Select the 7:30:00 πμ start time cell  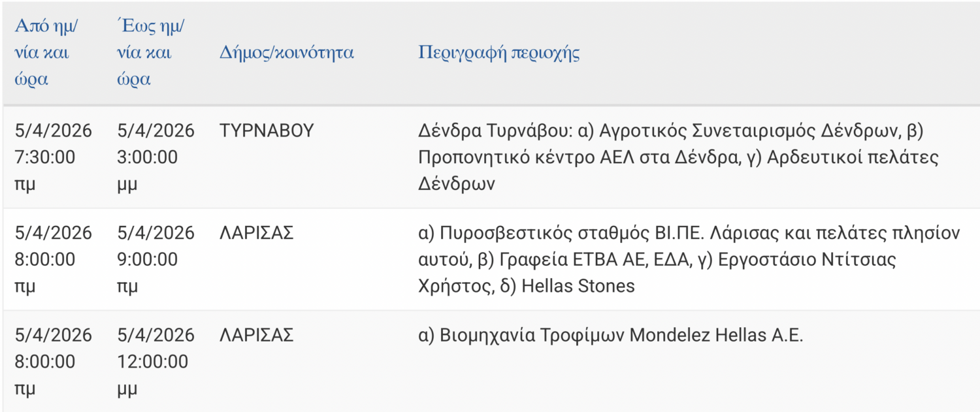46,157
